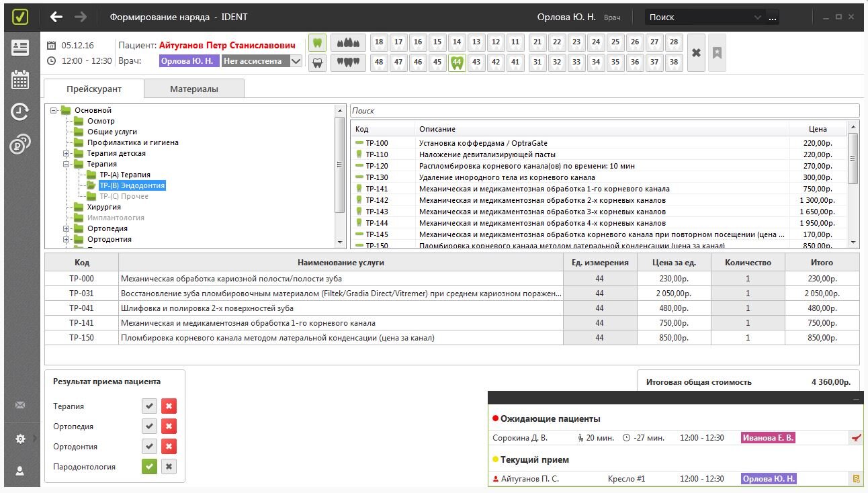Viewport: 868px width, 493px height.
Task: Expand the Ортодонтия tree node
Action: (66, 239)
